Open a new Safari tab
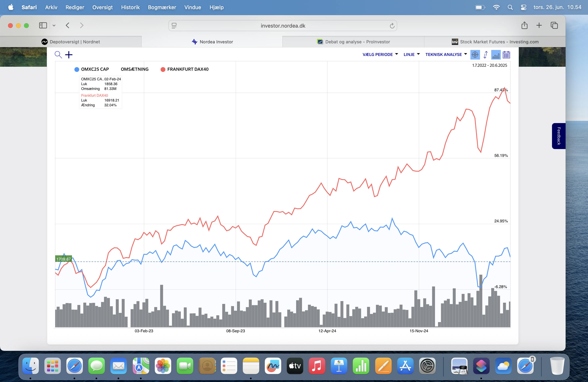Viewport: 588px width, 382px height. click(x=539, y=25)
